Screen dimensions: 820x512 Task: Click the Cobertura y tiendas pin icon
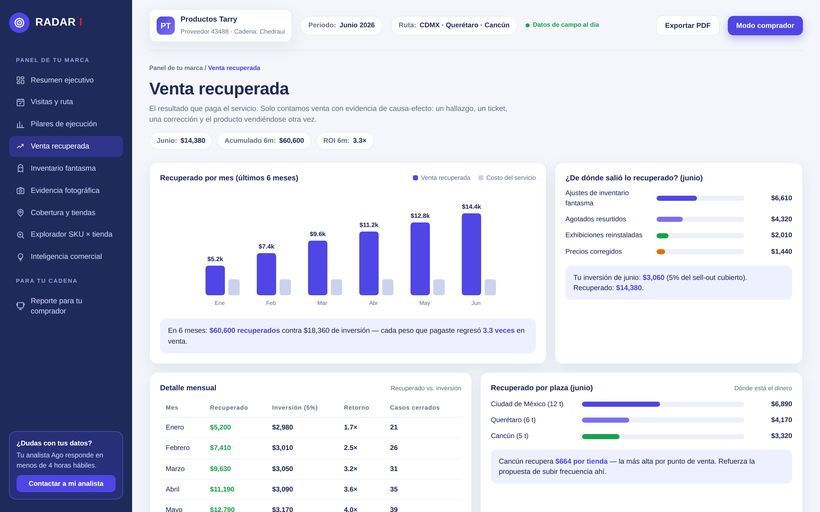[x=20, y=213]
